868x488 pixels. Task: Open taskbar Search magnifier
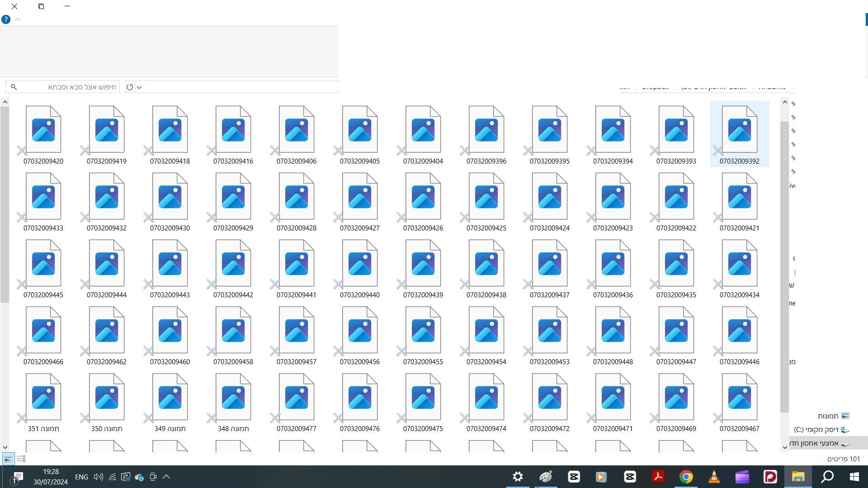coord(827,477)
